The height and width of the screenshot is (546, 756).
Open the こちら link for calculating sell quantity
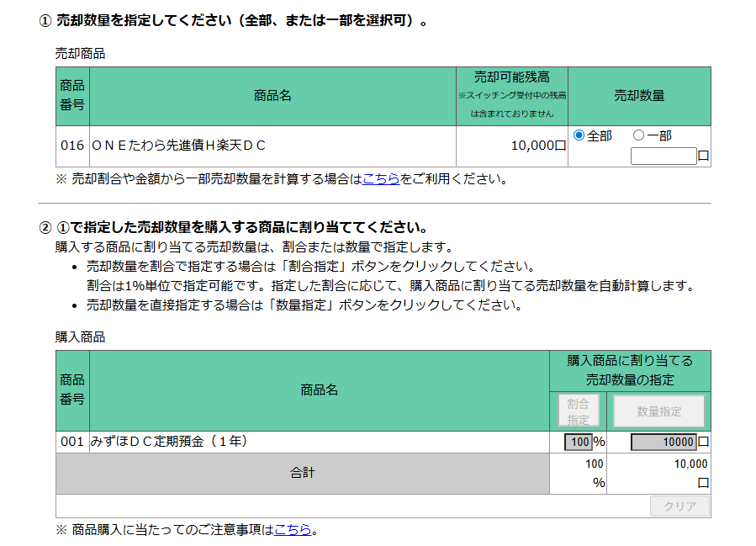point(381,178)
